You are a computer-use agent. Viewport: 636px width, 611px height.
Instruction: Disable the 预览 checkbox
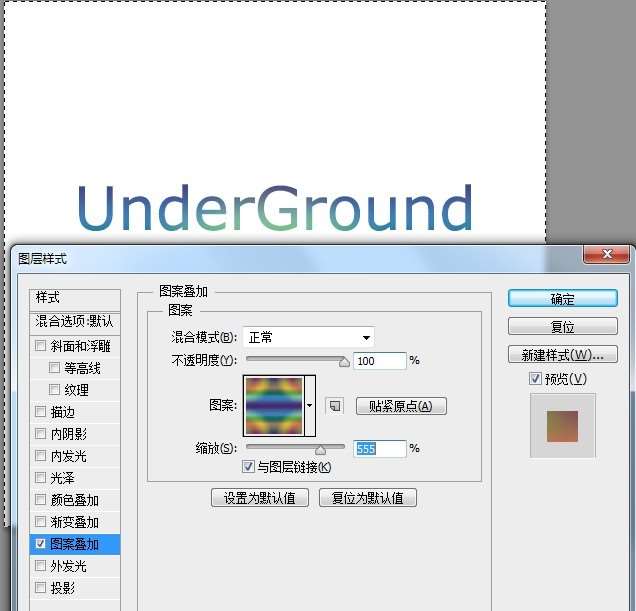pyautogui.click(x=536, y=379)
